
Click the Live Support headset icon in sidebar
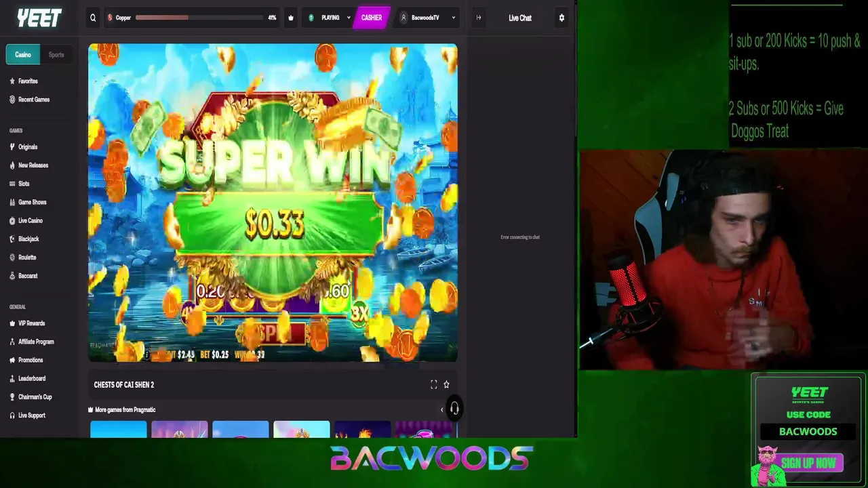12,415
